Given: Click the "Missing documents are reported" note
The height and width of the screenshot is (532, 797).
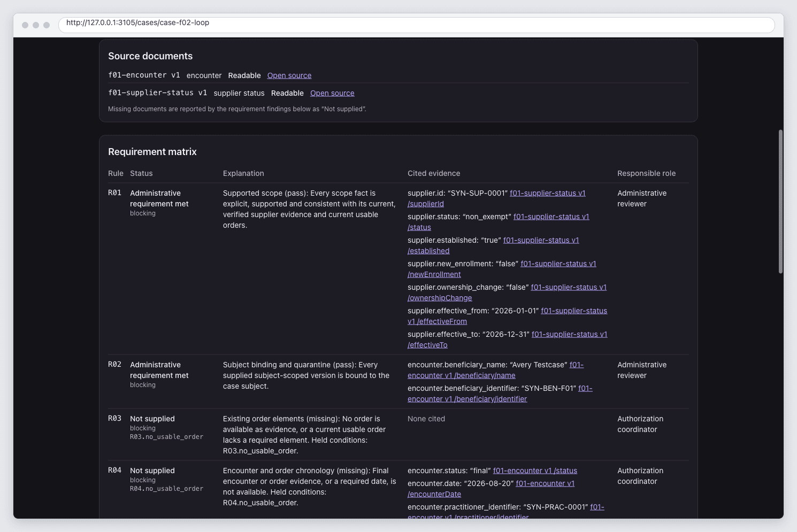Looking at the screenshot, I should click(x=237, y=109).
